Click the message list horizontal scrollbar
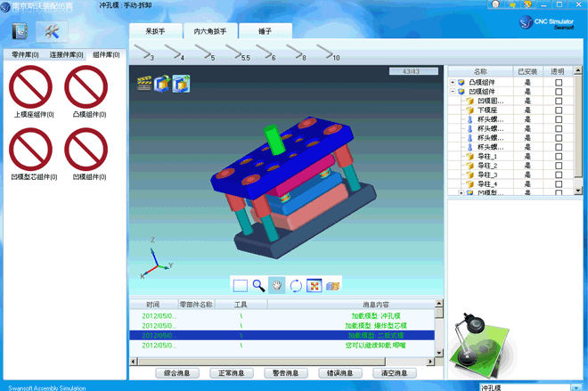588x391 pixels. (285, 362)
